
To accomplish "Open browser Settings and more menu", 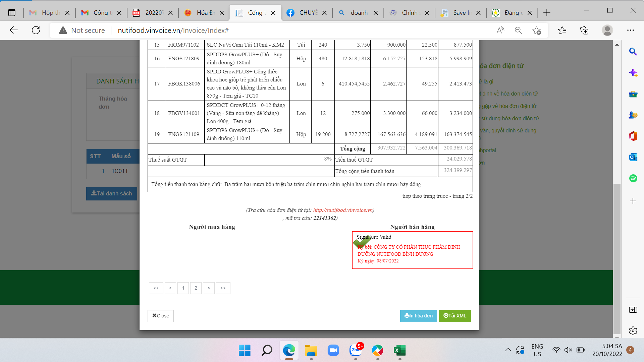I will 631,31.
